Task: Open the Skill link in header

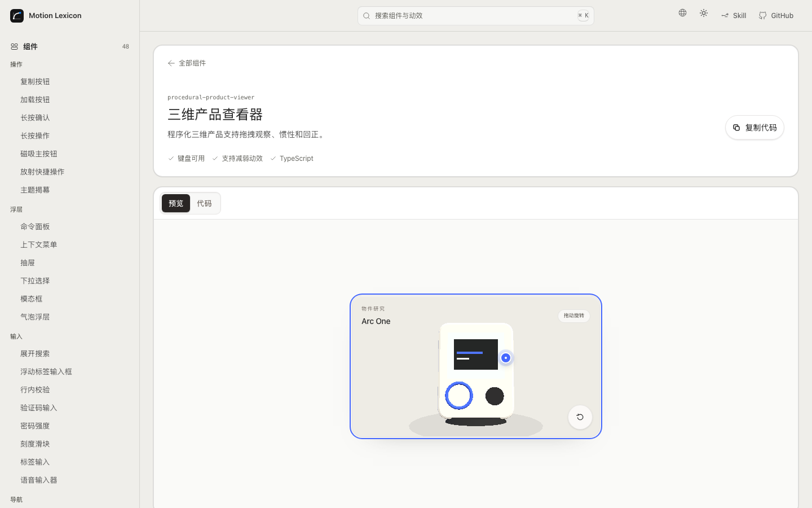Action: 734,16
